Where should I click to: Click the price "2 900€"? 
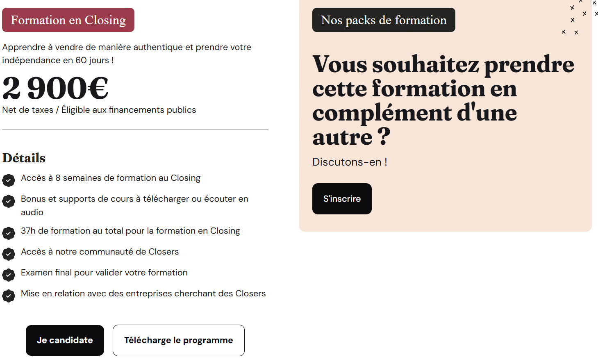pos(55,87)
